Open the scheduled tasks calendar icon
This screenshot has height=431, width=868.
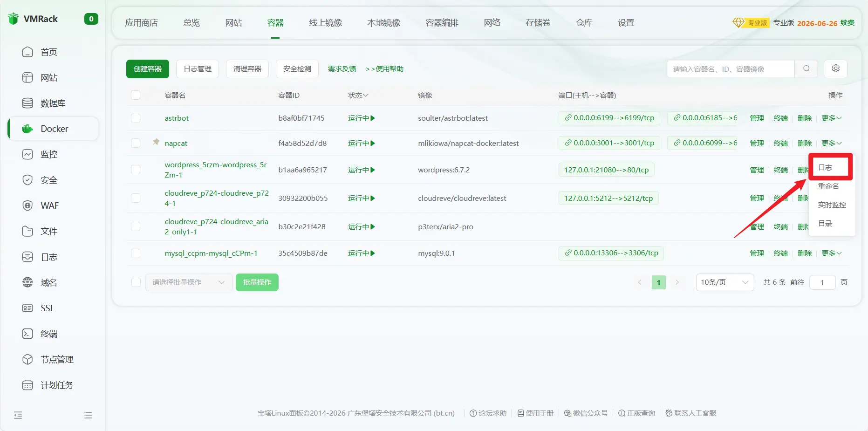(27, 385)
